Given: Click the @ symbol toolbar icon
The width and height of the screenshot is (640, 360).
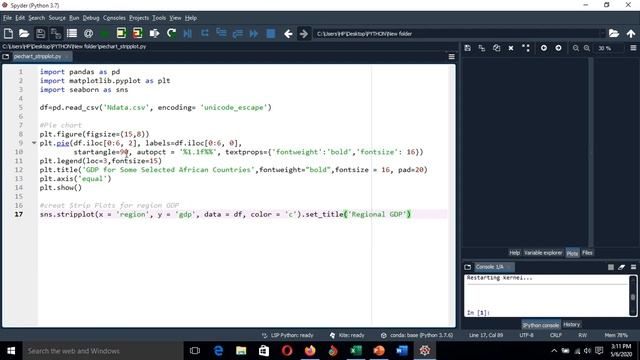Looking at the screenshot, I should coord(88,33).
